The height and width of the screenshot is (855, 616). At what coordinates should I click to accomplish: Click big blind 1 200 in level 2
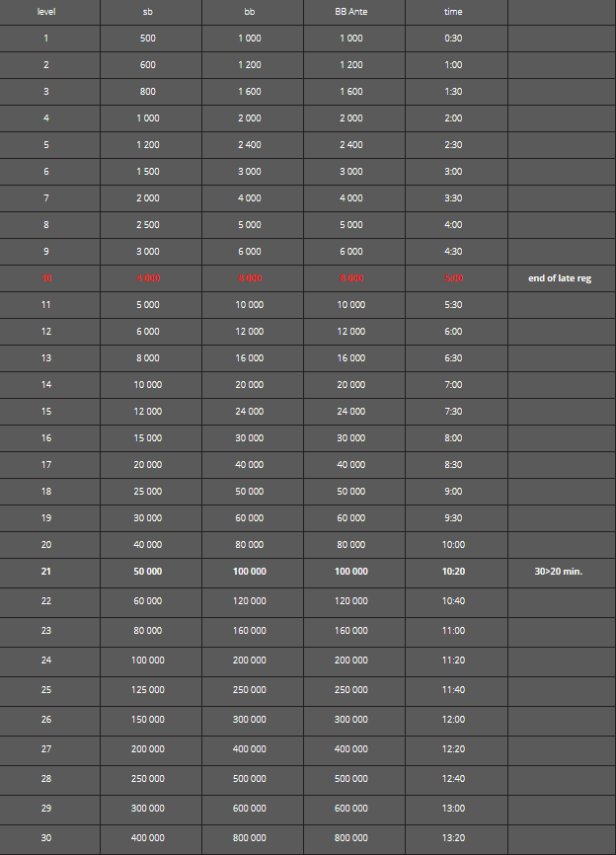click(x=250, y=65)
